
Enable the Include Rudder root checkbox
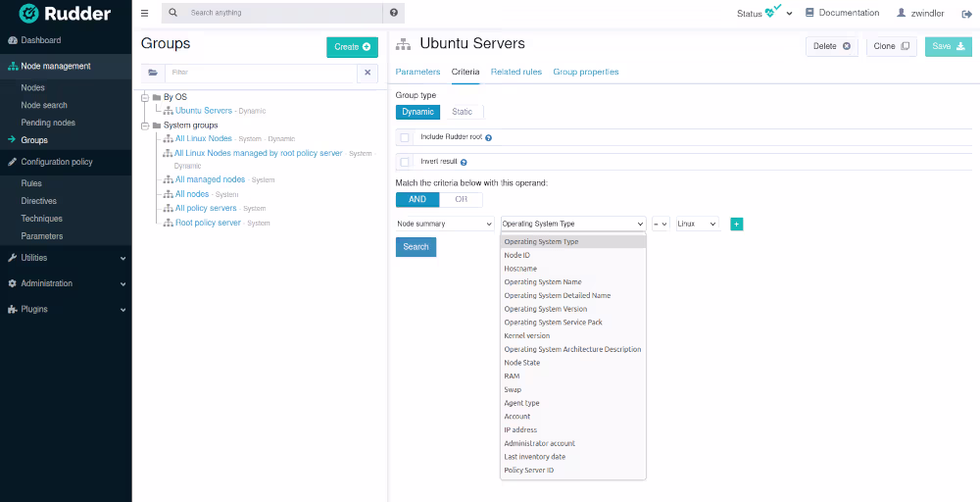point(405,138)
